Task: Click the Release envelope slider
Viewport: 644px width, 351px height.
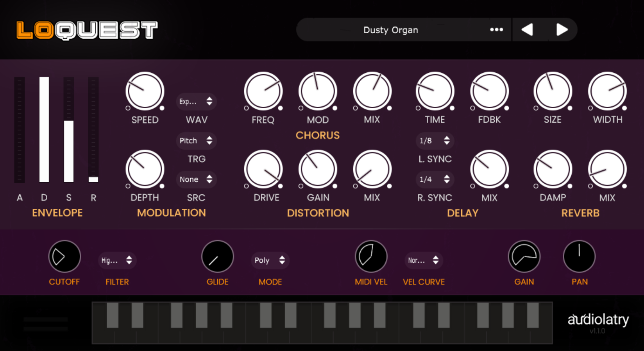Action: tap(93, 130)
